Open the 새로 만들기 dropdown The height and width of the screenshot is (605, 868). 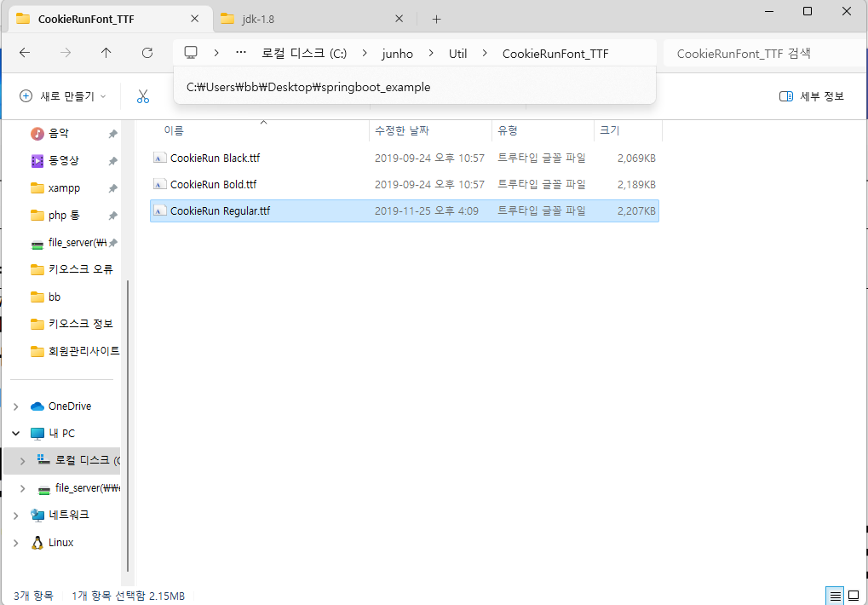pyautogui.click(x=62, y=96)
